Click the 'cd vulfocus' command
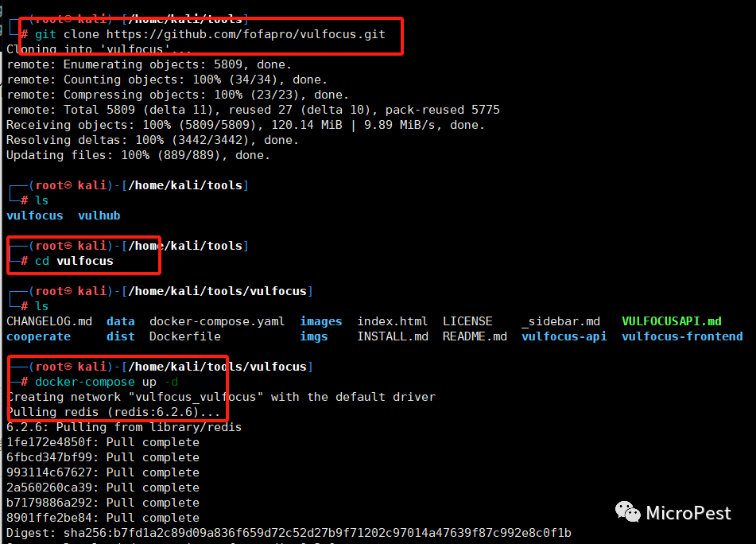Image resolution: width=756 pixels, height=544 pixels. point(74,261)
